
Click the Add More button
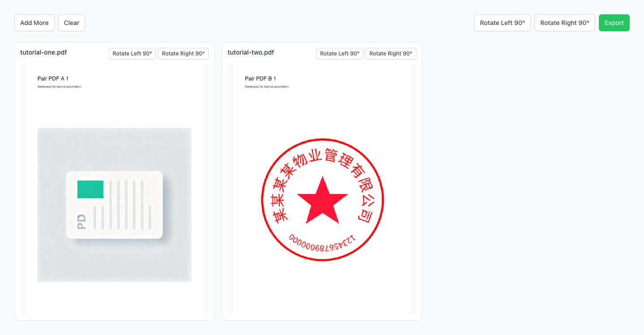coord(34,23)
